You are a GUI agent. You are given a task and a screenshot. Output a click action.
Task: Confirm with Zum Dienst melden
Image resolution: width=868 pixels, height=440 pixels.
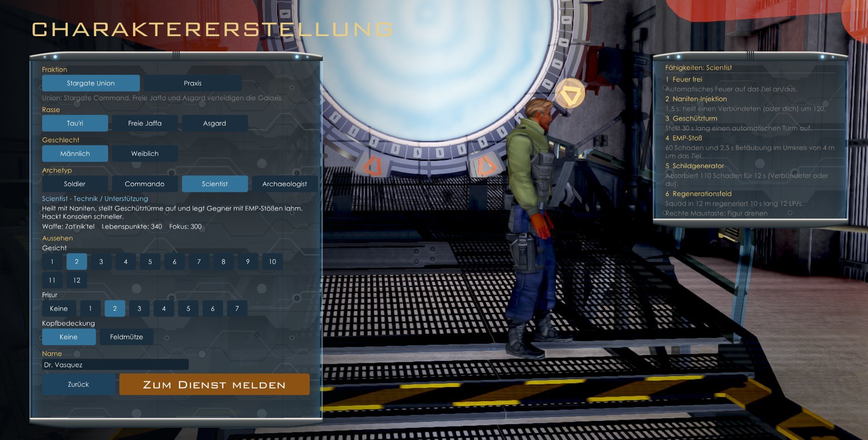tap(214, 384)
